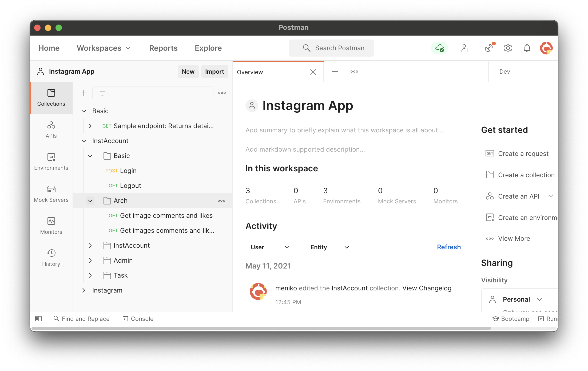Viewport: 588px width, 371px height.
Task: Expand the InstAccount folder
Action: click(x=90, y=245)
